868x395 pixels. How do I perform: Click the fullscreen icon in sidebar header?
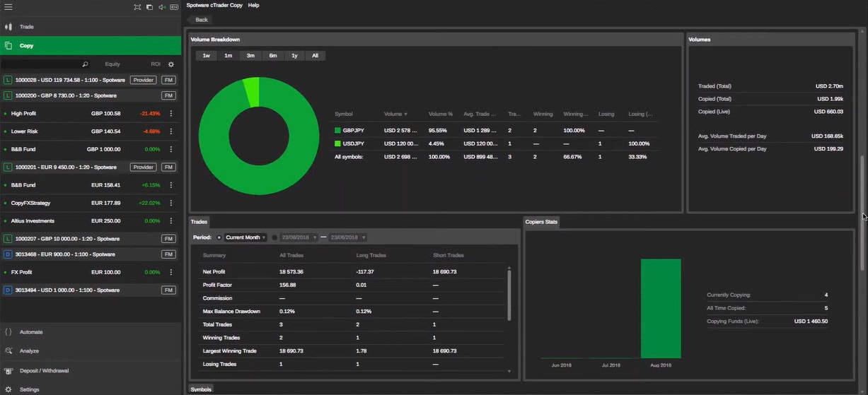coord(137,7)
